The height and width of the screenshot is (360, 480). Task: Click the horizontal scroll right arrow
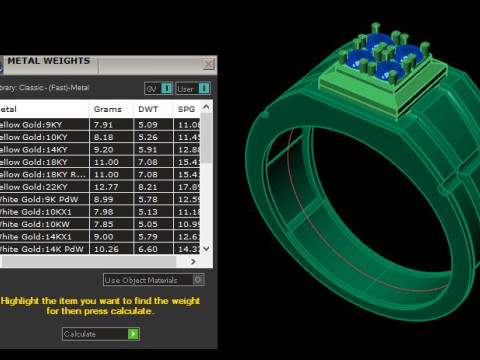tap(193, 262)
